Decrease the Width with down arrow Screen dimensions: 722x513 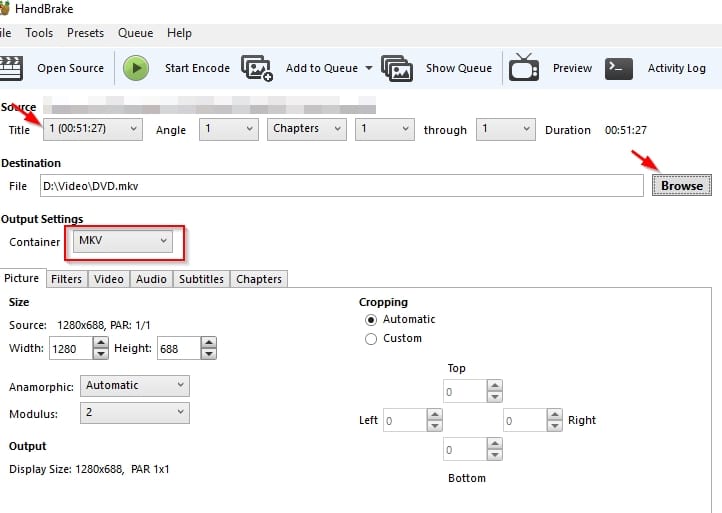[101, 354]
